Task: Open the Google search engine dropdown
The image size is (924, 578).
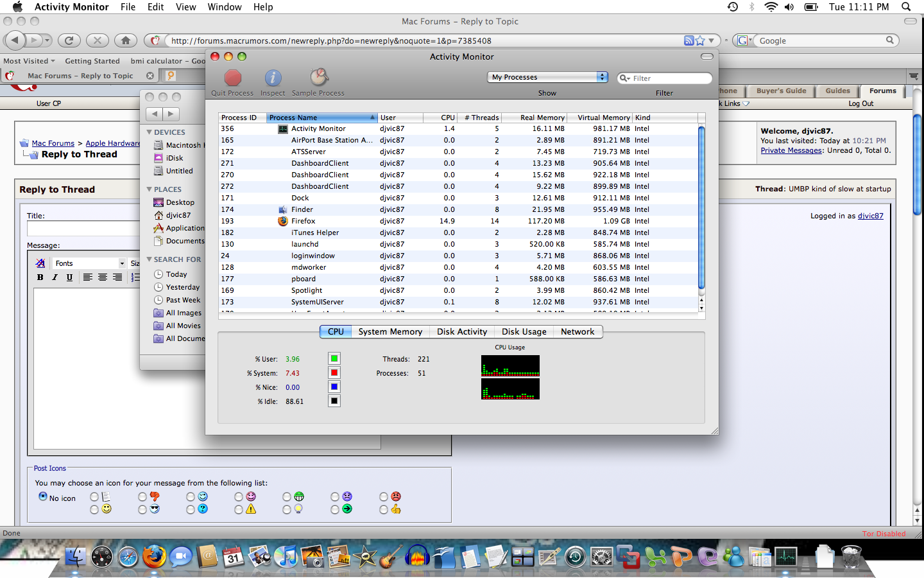Action: pyautogui.click(x=744, y=40)
